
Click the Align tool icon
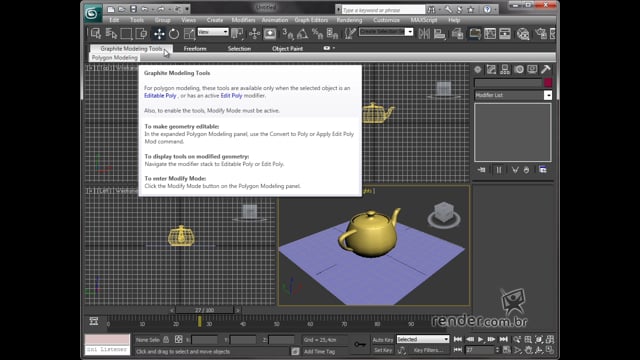click(439, 33)
